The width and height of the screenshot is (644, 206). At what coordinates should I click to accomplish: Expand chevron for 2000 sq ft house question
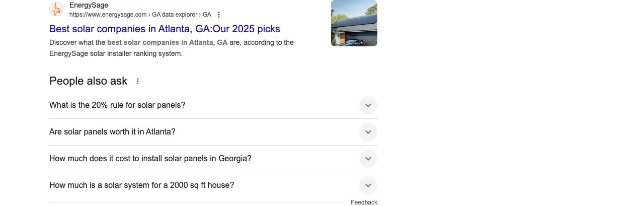click(368, 185)
